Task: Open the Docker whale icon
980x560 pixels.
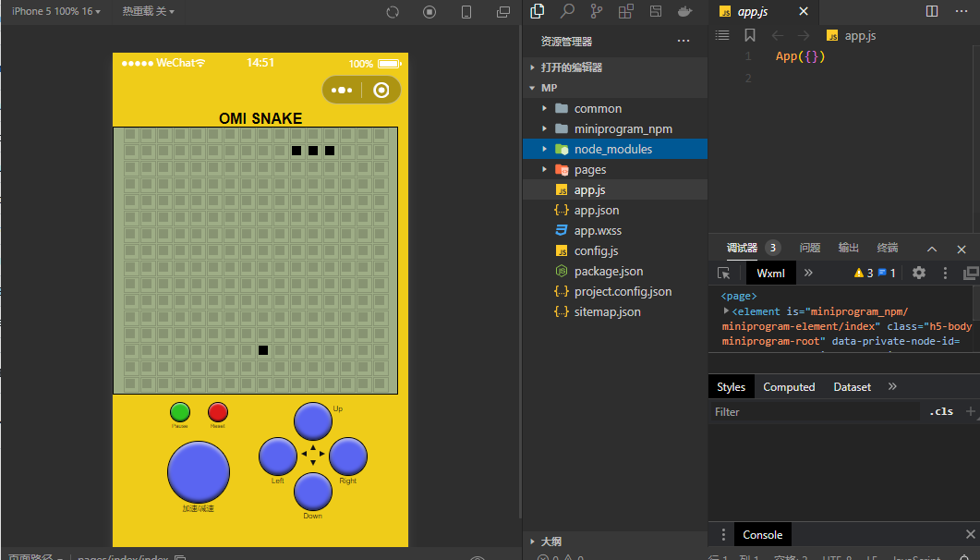Action: click(685, 10)
